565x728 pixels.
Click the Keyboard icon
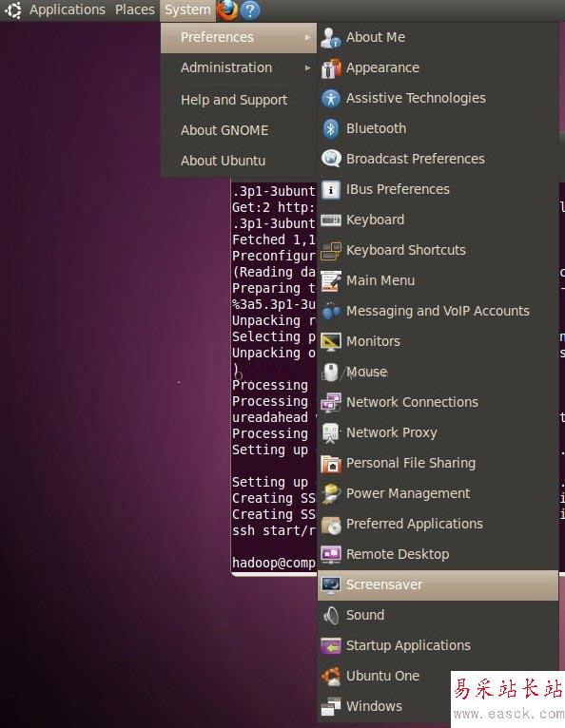click(331, 220)
